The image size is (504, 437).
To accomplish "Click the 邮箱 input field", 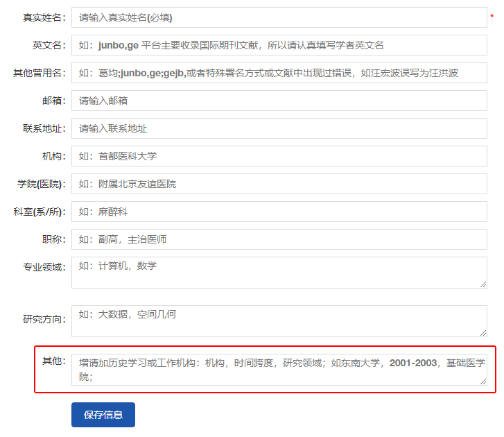I will point(279,101).
